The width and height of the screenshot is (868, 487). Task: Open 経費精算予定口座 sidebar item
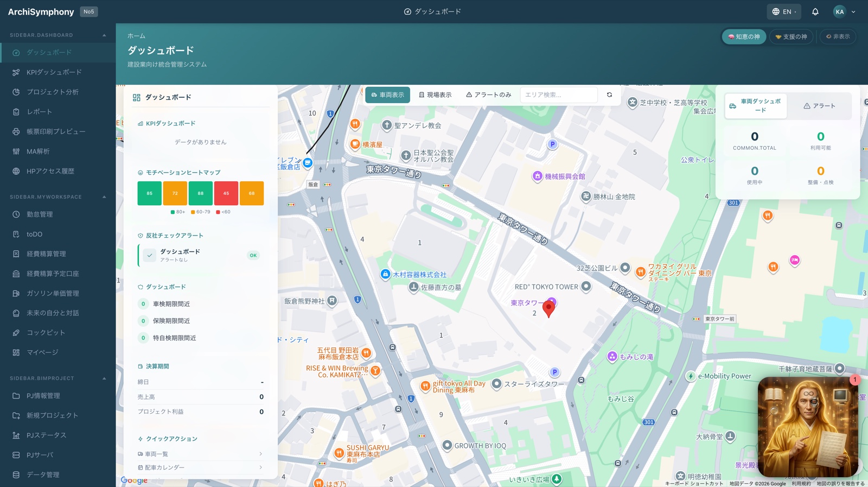coord(58,274)
